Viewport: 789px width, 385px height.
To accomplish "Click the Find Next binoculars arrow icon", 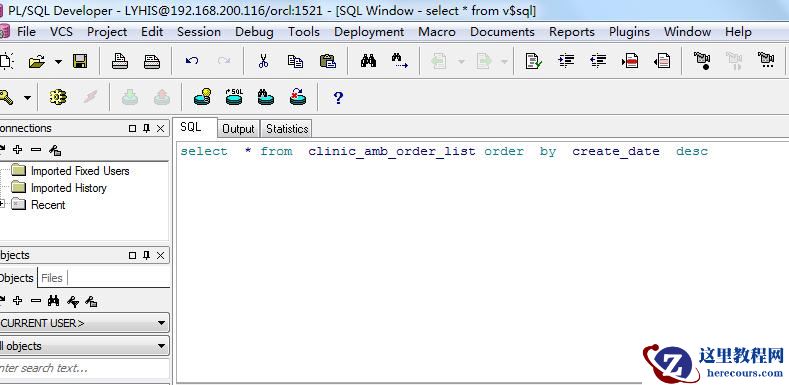I will (x=400, y=61).
